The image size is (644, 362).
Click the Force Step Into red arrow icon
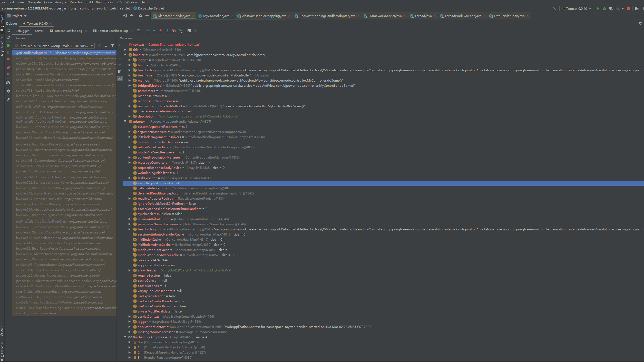161,31
